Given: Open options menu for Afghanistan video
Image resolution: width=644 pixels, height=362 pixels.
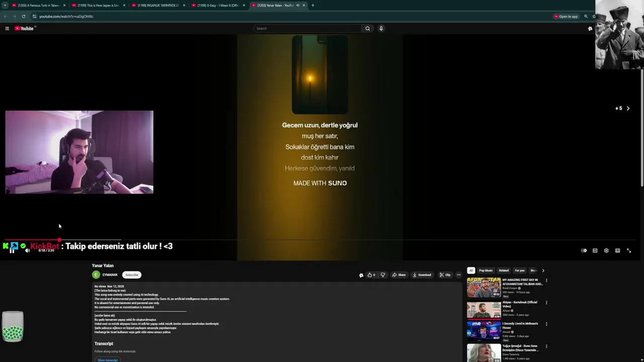Looking at the screenshot, I should pos(546,281).
